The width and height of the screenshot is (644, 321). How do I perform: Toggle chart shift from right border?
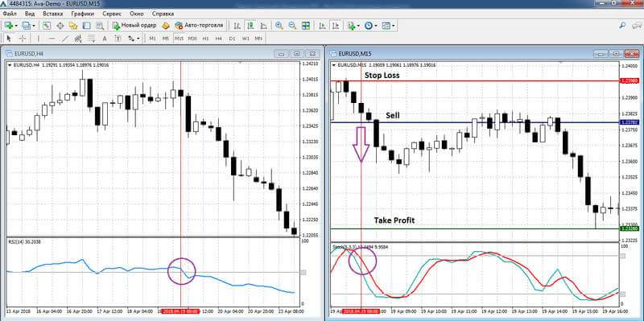[336, 26]
